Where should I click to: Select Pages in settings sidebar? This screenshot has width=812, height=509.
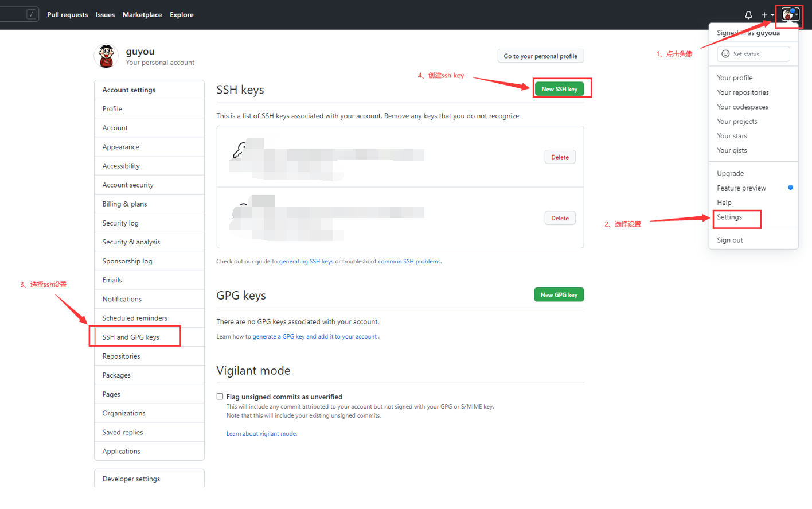(x=149, y=394)
